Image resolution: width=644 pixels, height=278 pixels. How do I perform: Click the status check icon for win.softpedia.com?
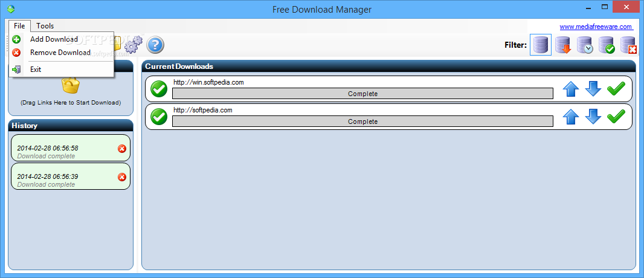[x=159, y=89]
